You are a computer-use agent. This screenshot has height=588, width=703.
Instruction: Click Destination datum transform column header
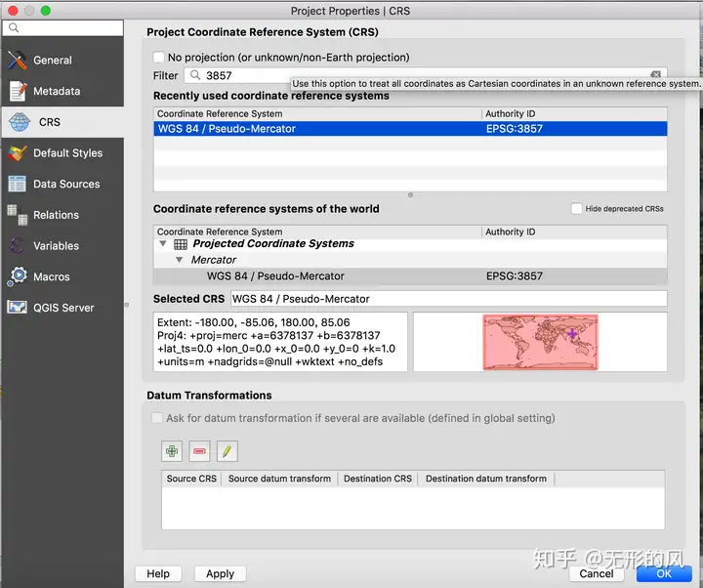click(486, 479)
